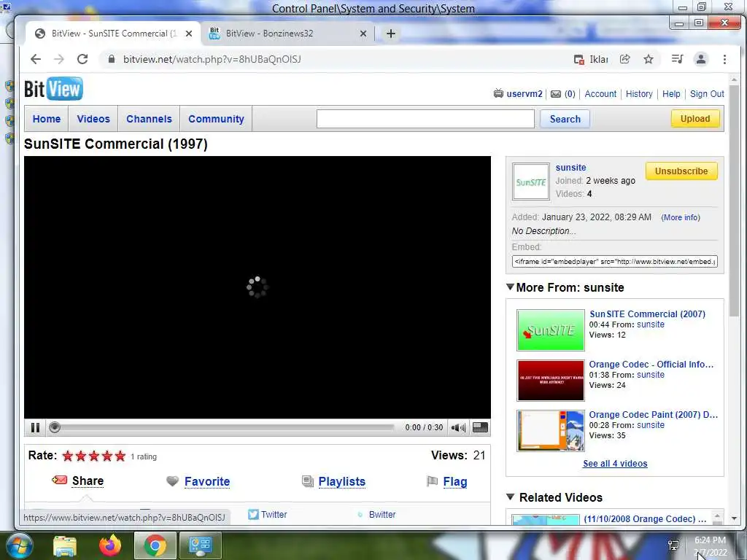The width and height of the screenshot is (747, 560).
Task: Select the Share tab below the video
Action: pos(88,481)
